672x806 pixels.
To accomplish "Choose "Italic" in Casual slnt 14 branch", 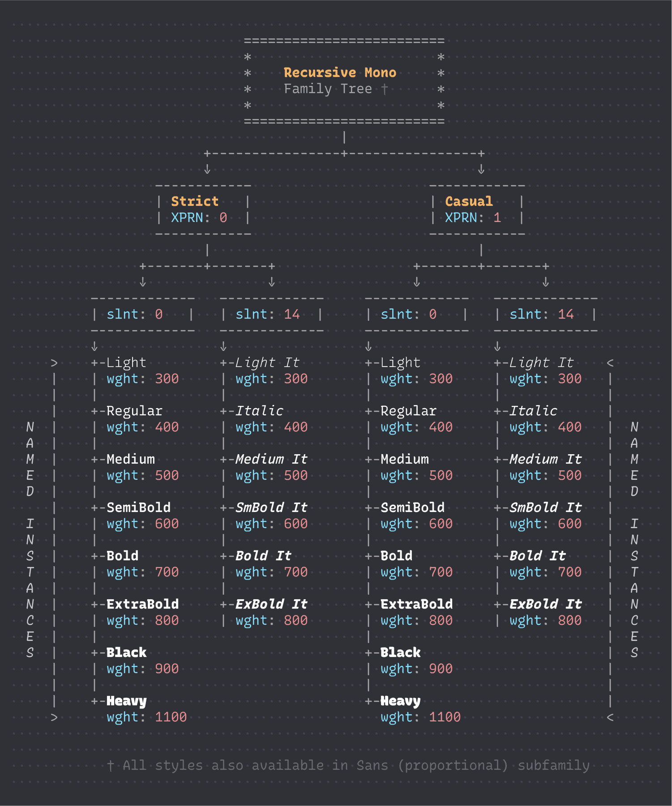I will coord(533,411).
